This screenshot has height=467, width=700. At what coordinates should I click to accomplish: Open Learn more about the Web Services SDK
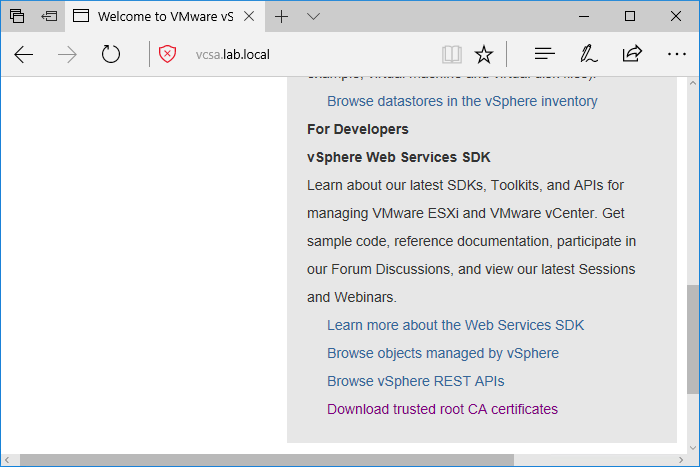pos(455,325)
